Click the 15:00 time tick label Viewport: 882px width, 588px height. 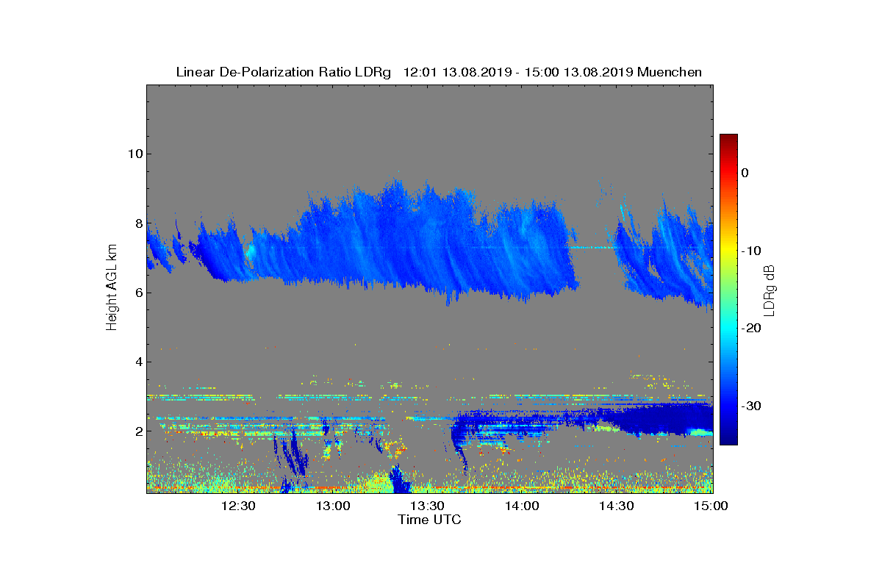pyautogui.click(x=711, y=506)
